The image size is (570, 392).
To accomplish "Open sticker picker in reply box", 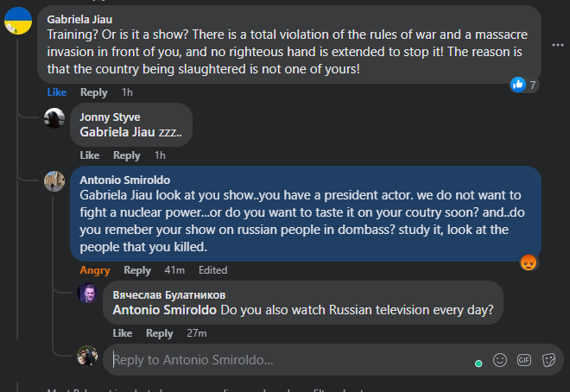I will [548, 359].
